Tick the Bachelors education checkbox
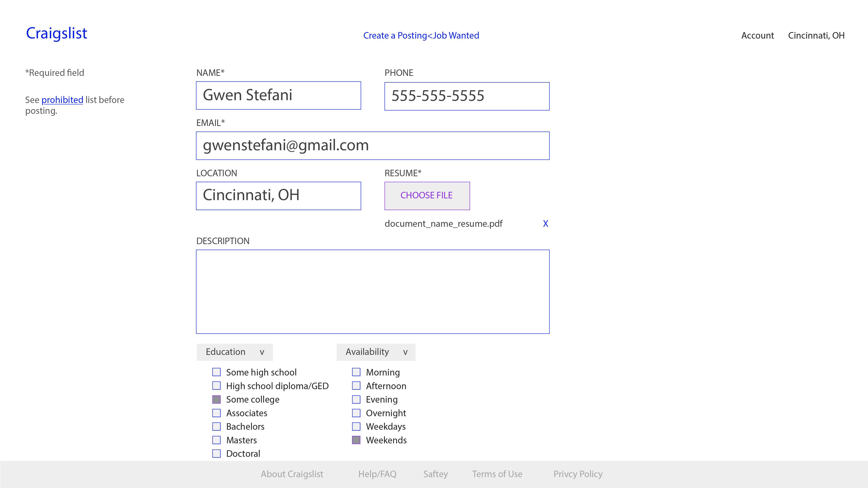This screenshot has width=868, height=488. [x=216, y=426]
